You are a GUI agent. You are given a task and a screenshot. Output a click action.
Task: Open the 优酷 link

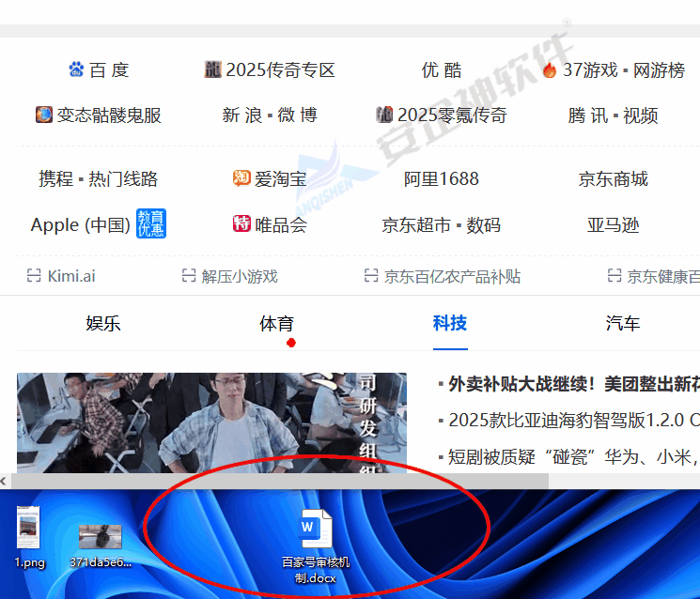442,70
